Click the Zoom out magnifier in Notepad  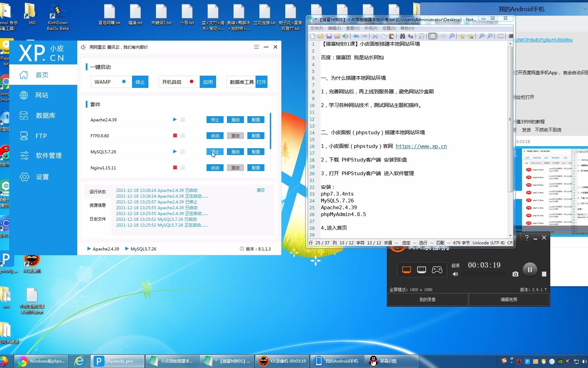[x=490, y=36]
